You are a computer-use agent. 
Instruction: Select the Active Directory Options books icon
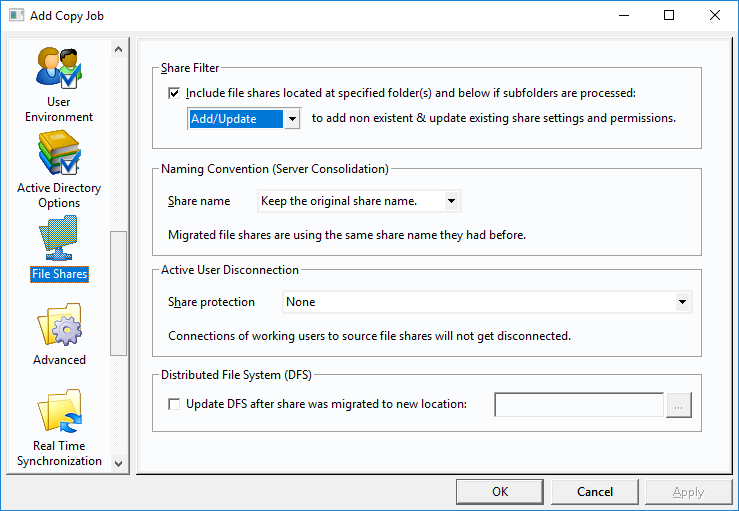pos(59,153)
